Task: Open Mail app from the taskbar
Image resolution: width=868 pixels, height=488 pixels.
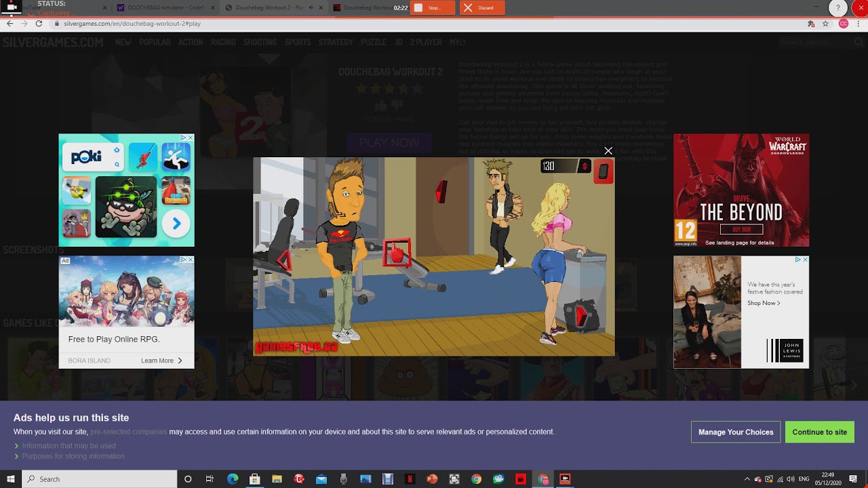Action: (x=321, y=479)
